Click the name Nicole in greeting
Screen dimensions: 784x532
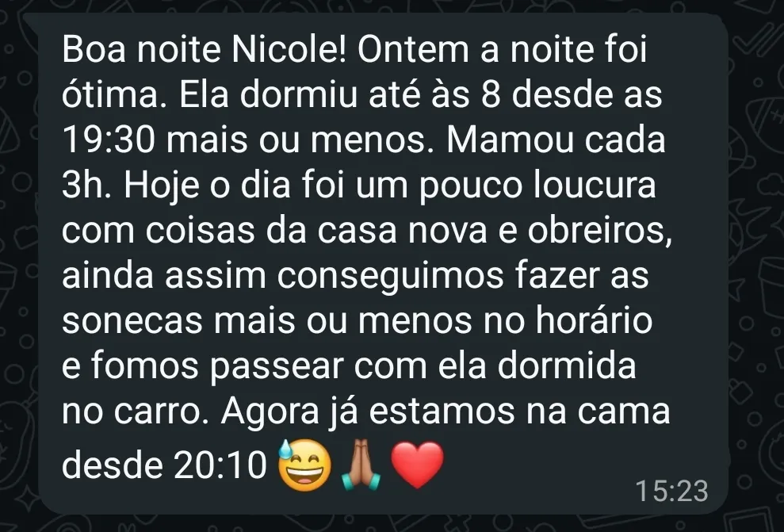(289, 49)
